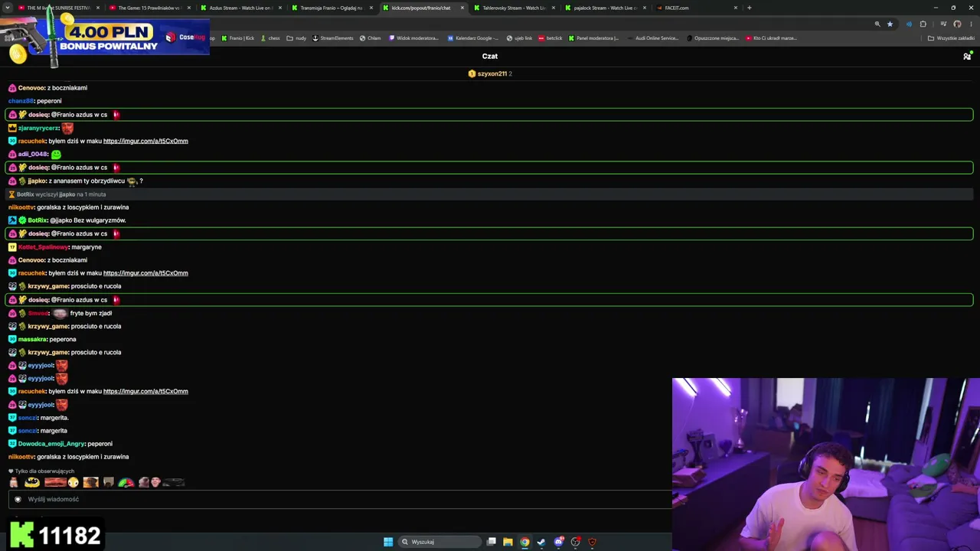980x551 pixels.
Task: Click username Dowodca_emoji_Angry
Action: click(x=51, y=444)
